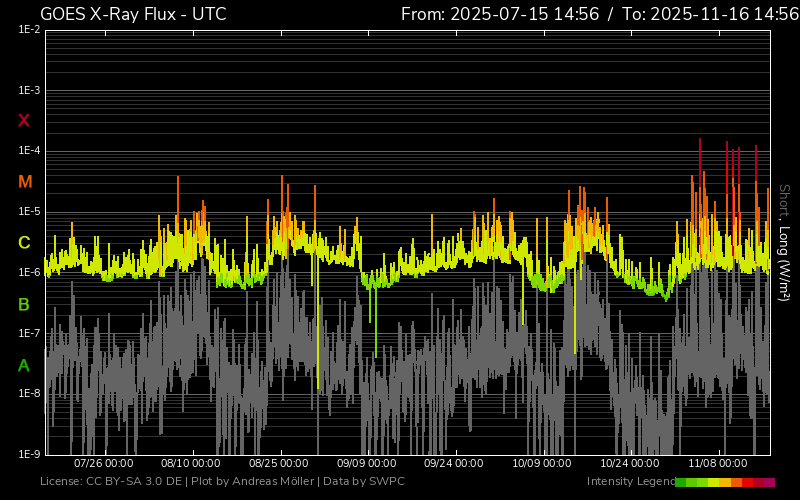Screen dimensions: 800x500
Task: Click the GOES X-Ray Flux - UTC title
Action: (133, 14)
